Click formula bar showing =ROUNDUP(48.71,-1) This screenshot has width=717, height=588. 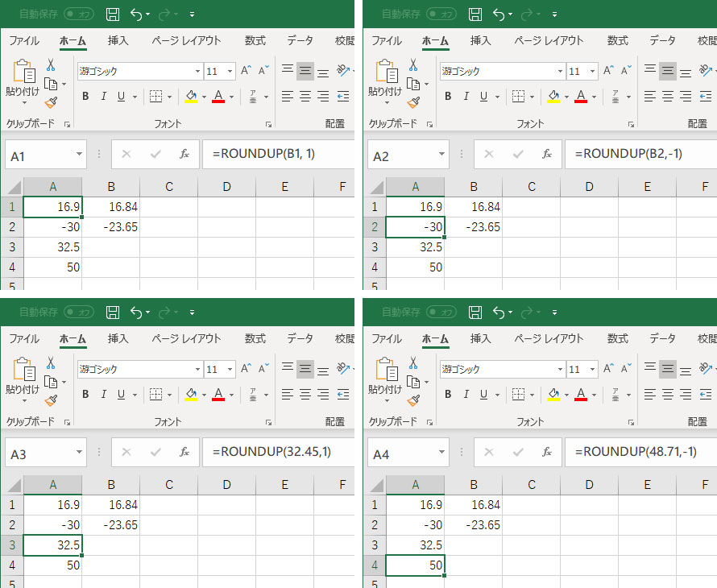pos(641,452)
